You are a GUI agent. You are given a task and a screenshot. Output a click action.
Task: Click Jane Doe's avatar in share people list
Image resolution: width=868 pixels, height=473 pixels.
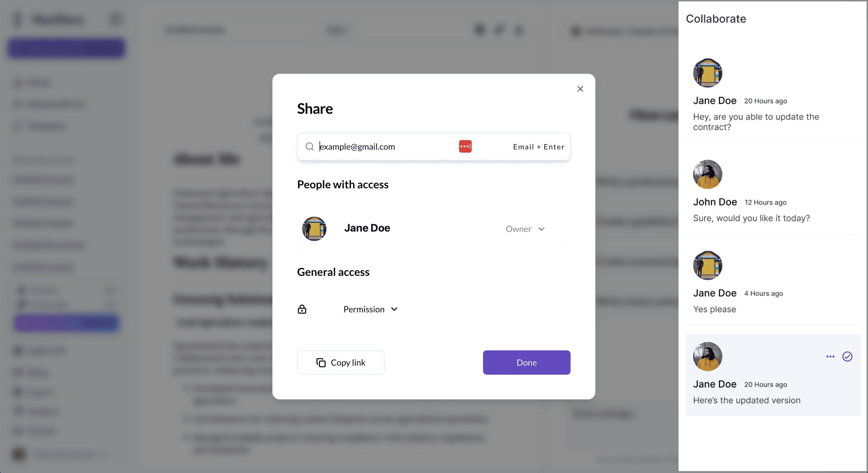tap(314, 228)
